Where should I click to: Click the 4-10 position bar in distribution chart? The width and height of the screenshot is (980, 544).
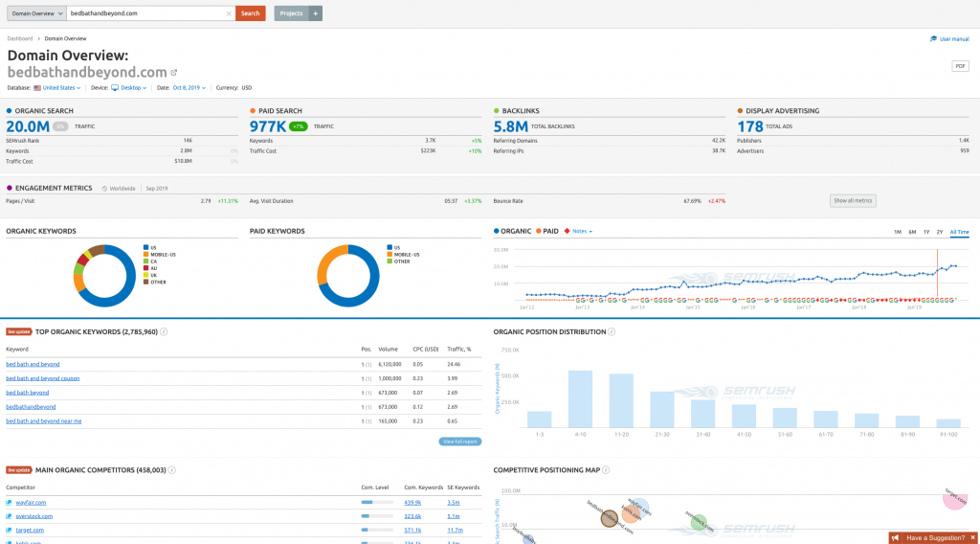pos(581,398)
